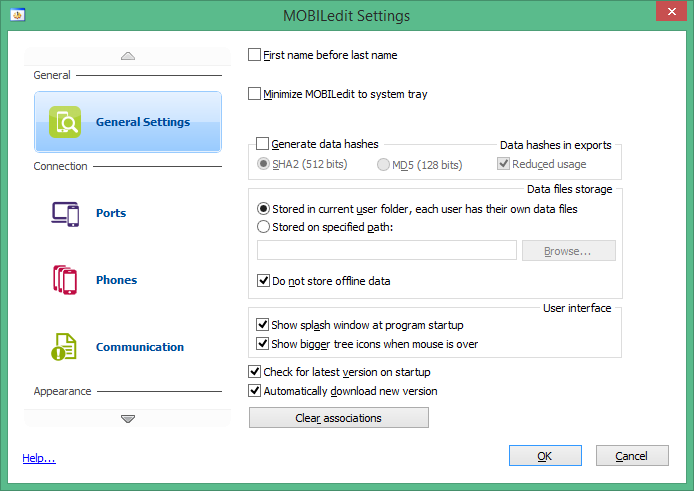Image resolution: width=694 pixels, height=491 pixels.
Task: Click the General Settings magnifier icon
Action: [65, 122]
